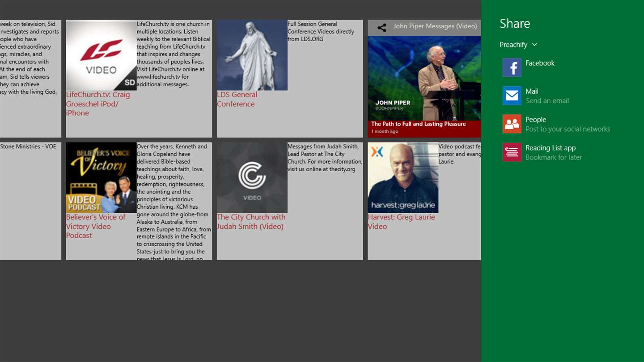Click the Facebook share icon

point(512,67)
